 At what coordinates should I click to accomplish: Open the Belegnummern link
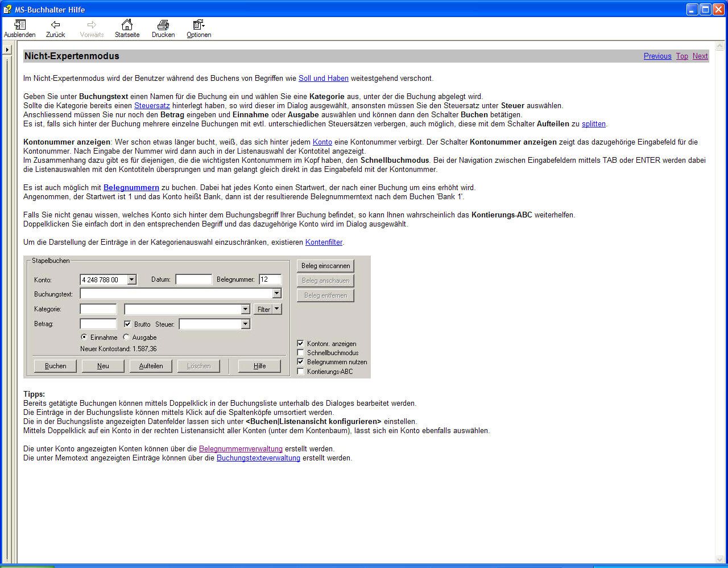(x=131, y=187)
